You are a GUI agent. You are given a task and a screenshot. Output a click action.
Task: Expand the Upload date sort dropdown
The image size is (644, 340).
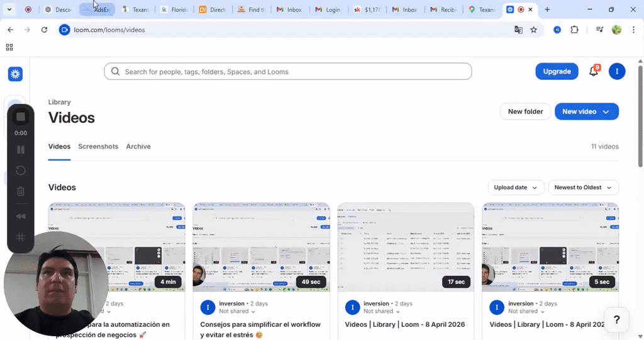click(x=516, y=188)
